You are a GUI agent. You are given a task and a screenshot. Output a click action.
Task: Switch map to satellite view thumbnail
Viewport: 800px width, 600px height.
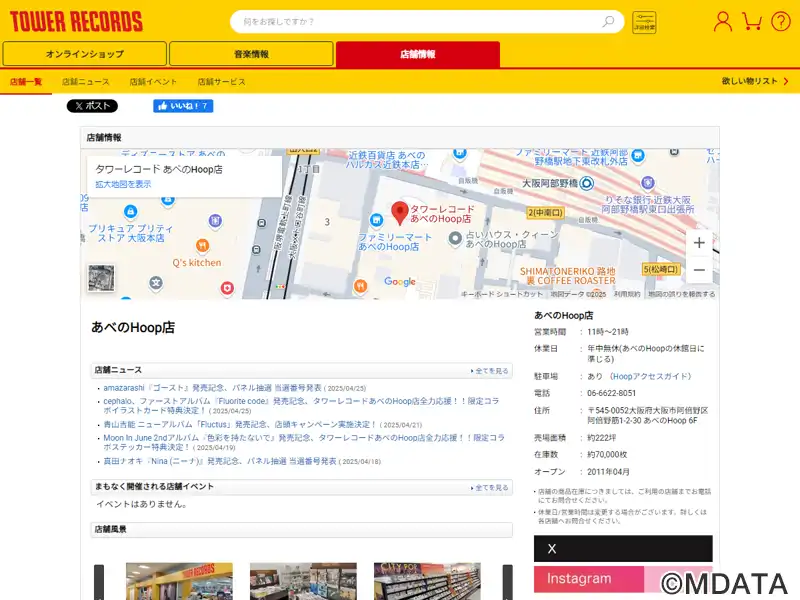[x=101, y=278]
